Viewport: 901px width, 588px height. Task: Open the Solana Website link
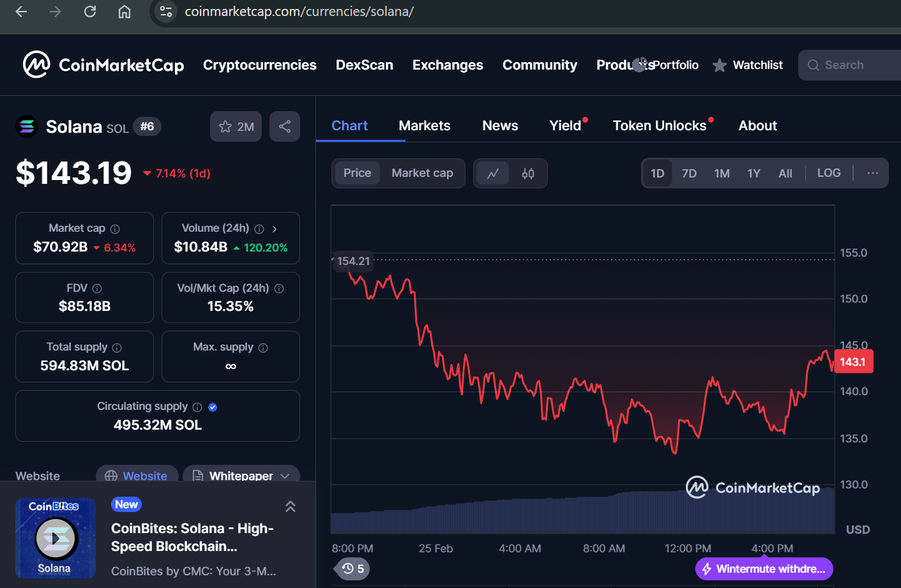(137, 476)
